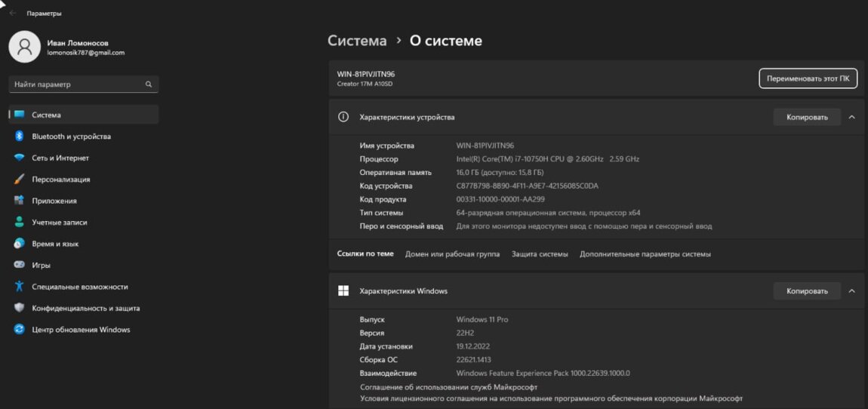Click the Windows Feature Experience Pack value
868x409 pixels.
pyautogui.click(x=543, y=373)
